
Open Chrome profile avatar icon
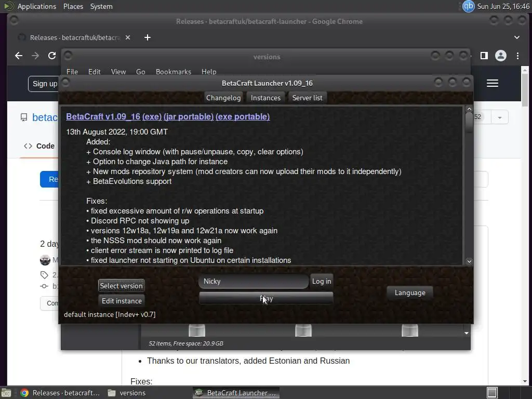(x=500, y=56)
